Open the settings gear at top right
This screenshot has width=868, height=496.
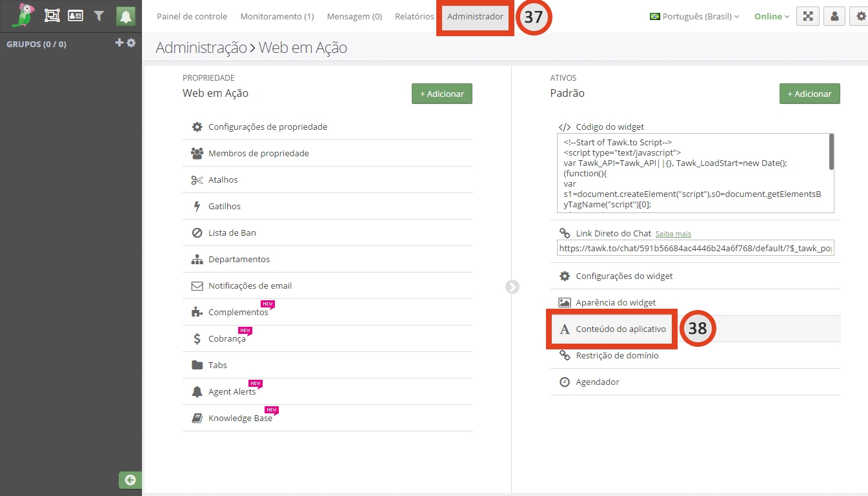pos(861,17)
